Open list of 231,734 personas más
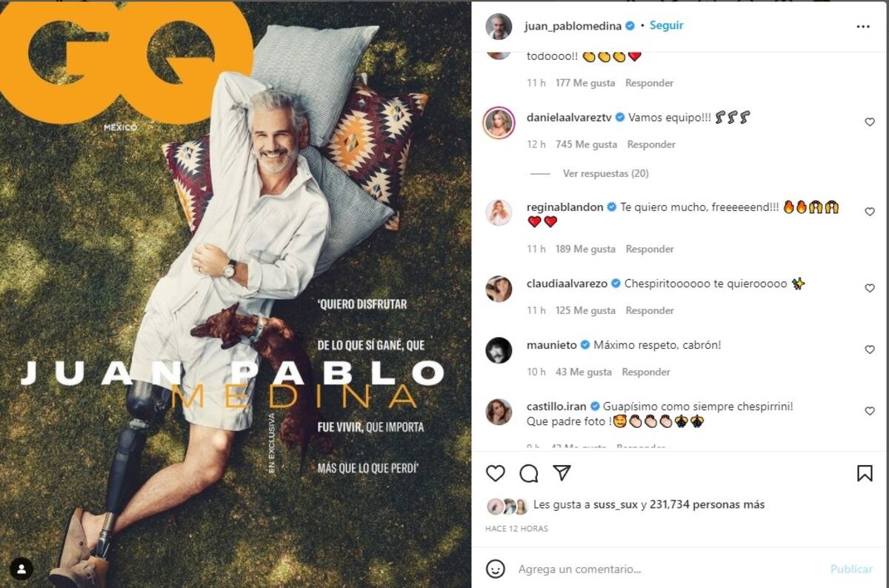Viewport: 889px width, 588px height. pos(707,504)
